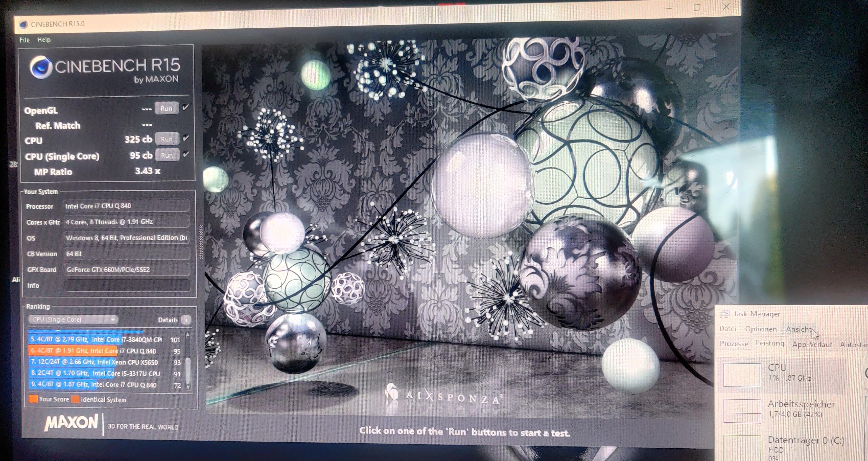Image resolution: width=868 pixels, height=461 pixels.
Task: Click the Cinebench title bar app icon
Action: tap(23, 24)
